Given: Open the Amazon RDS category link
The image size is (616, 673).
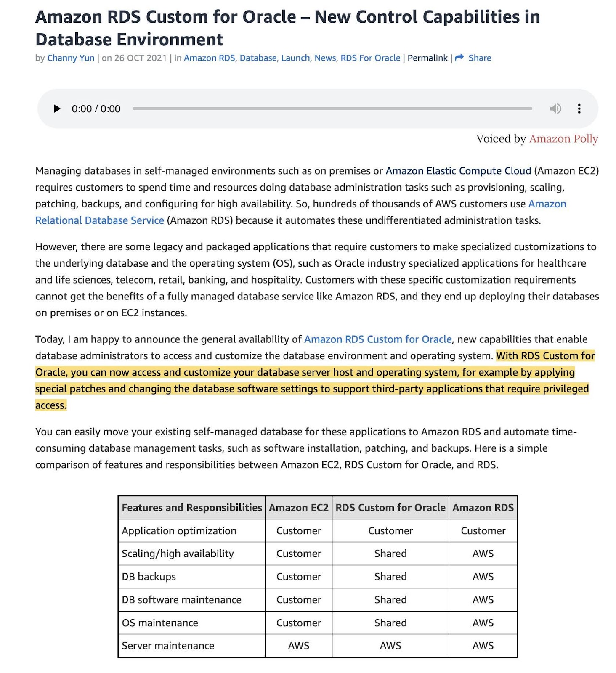Looking at the screenshot, I should tap(209, 58).
